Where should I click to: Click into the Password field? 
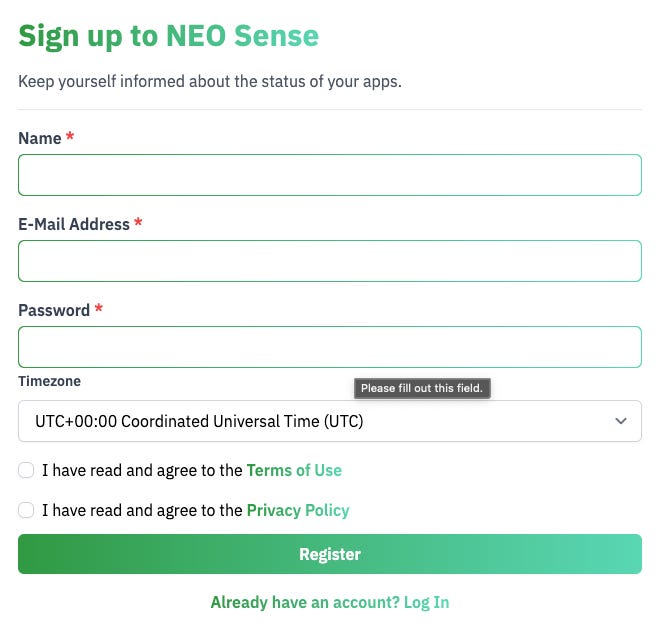click(329, 347)
